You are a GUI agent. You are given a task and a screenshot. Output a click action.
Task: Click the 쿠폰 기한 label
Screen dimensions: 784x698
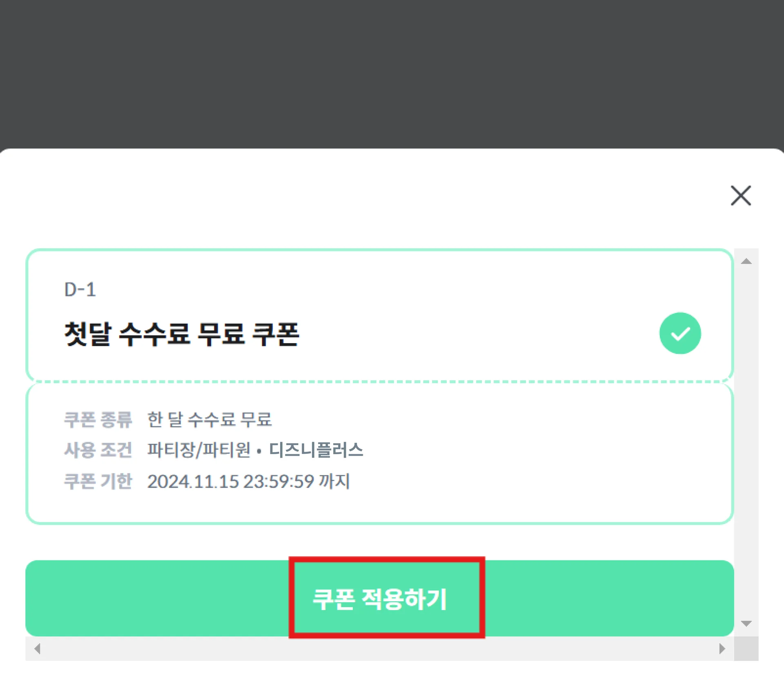[x=98, y=481]
